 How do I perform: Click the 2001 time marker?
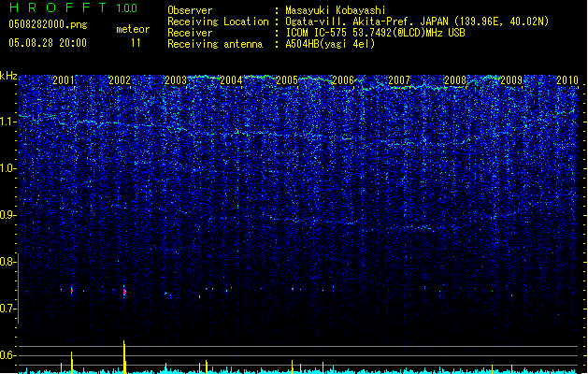(64, 80)
